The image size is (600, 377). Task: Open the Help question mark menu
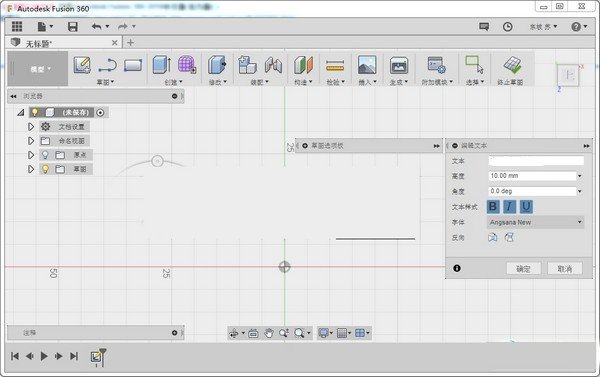[579, 26]
